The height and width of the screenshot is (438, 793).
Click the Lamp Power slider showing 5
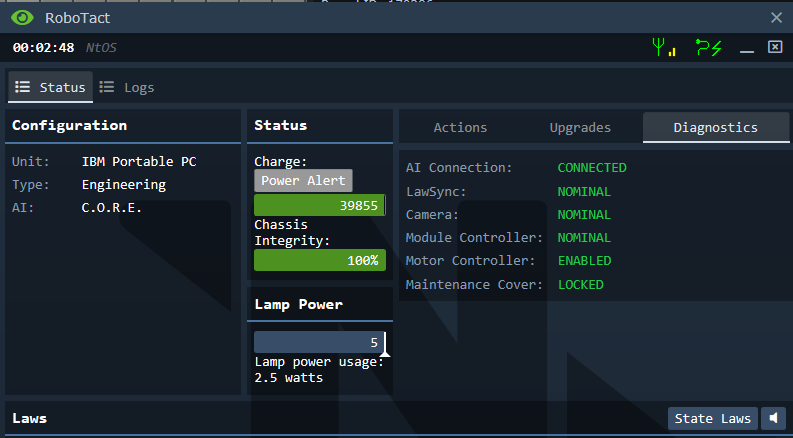tap(320, 342)
